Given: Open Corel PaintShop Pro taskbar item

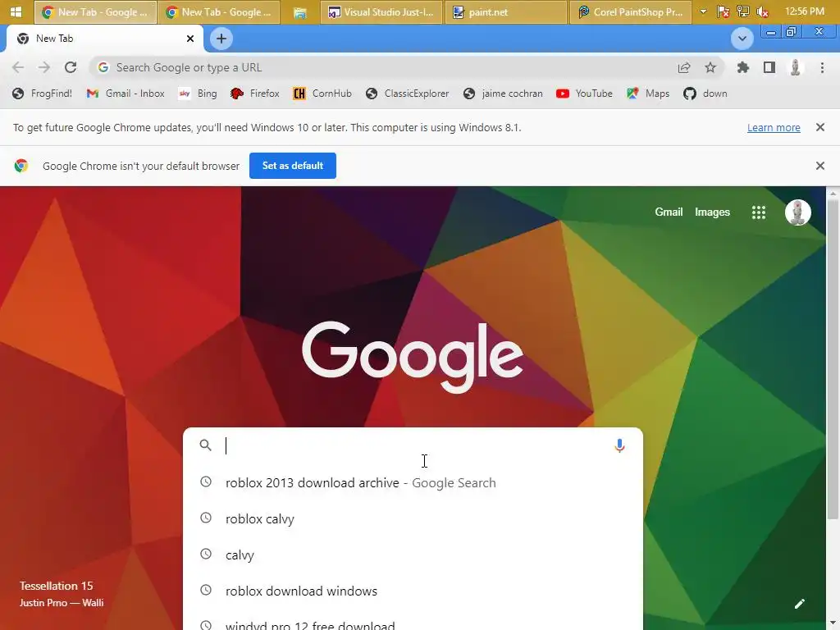Looking at the screenshot, I should pyautogui.click(x=631, y=11).
